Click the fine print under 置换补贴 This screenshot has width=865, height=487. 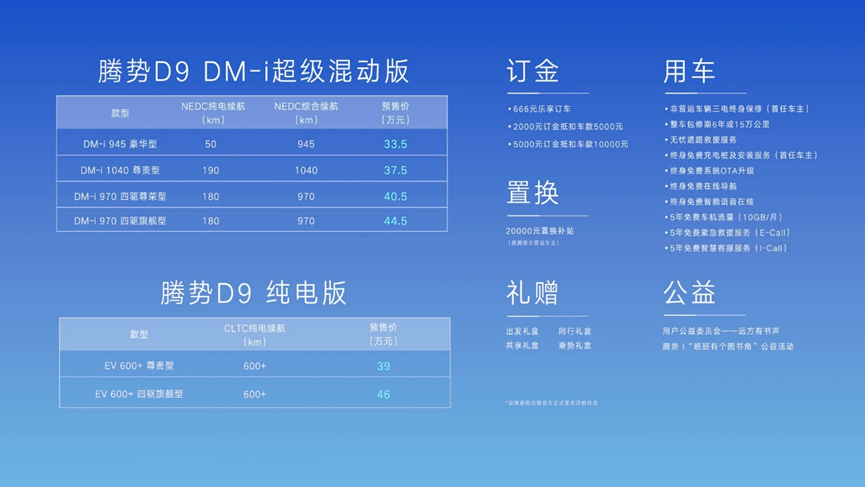533,243
